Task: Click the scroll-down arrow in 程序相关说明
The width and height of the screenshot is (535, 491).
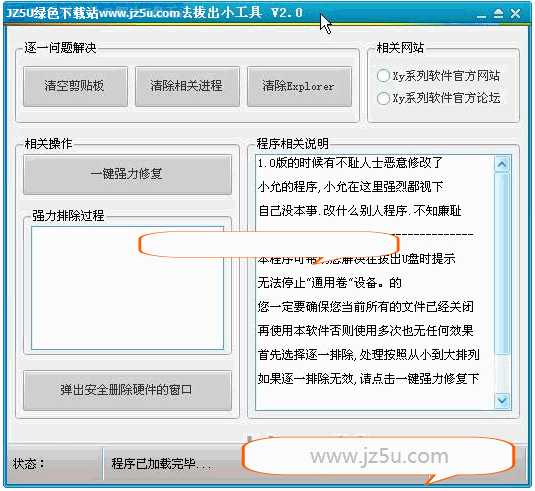Action: (502, 401)
